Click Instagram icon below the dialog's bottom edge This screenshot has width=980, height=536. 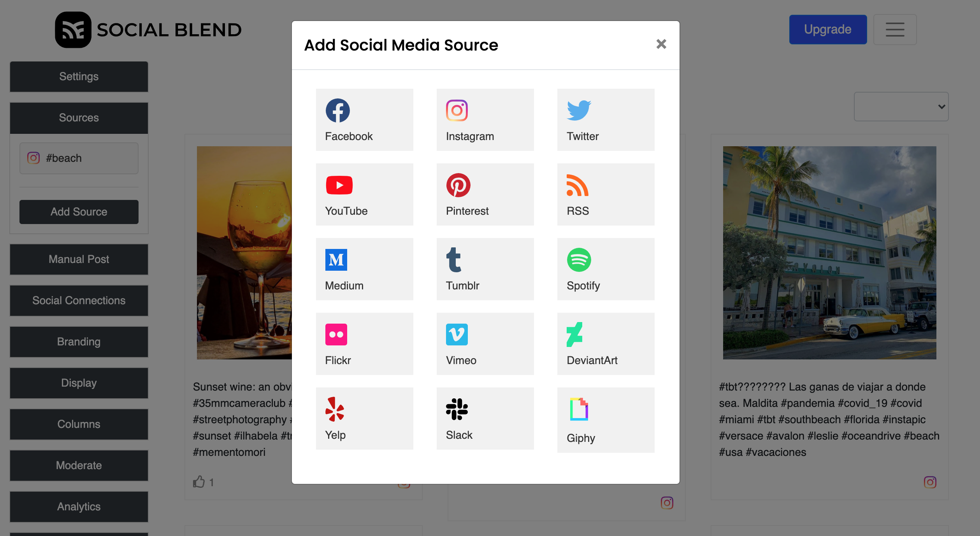point(667,503)
